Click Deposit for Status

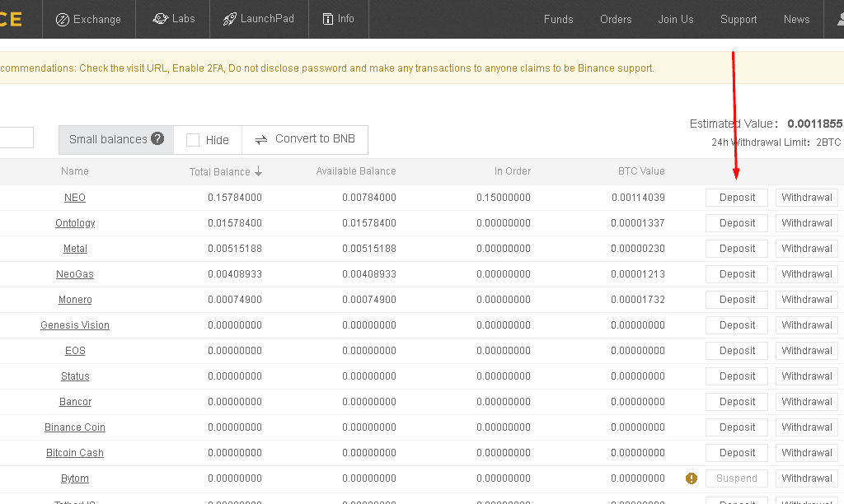point(737,376)
